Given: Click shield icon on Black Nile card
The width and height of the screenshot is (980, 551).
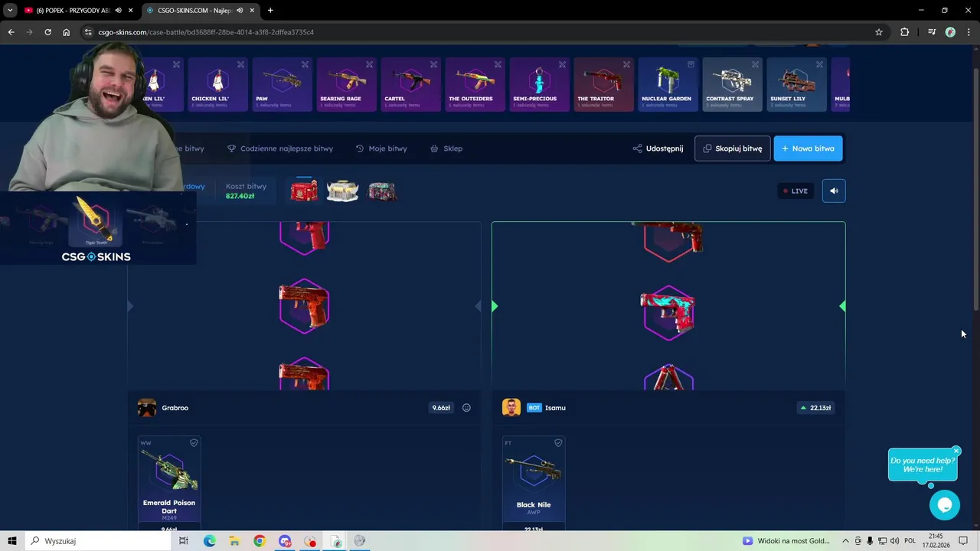Looking at the screenshot, I should click(x=558, y=442).
